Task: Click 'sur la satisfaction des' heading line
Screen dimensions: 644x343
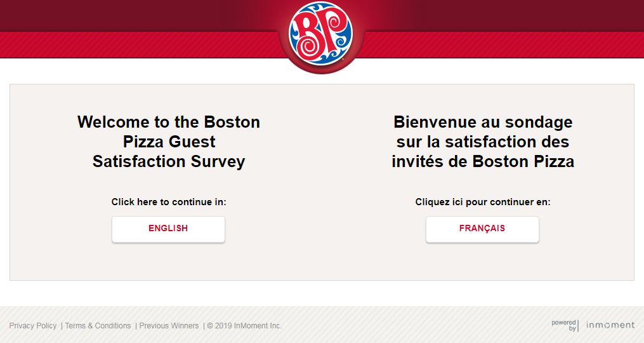Action: (483, 142)
